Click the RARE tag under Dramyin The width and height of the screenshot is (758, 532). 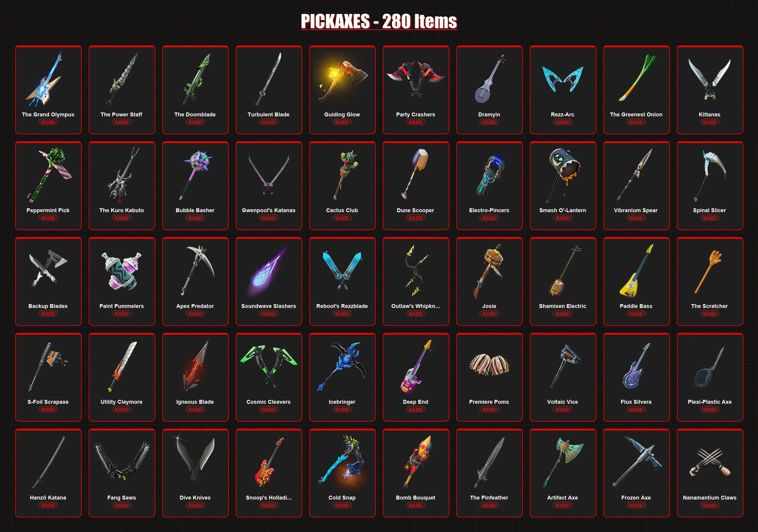coord(489,122)
